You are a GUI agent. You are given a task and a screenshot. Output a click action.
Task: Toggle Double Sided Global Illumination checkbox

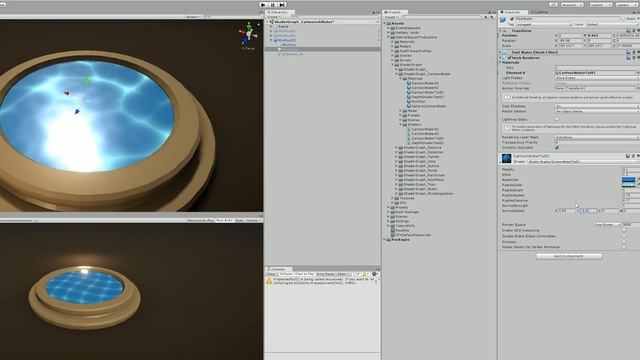[x=624, y=236]
